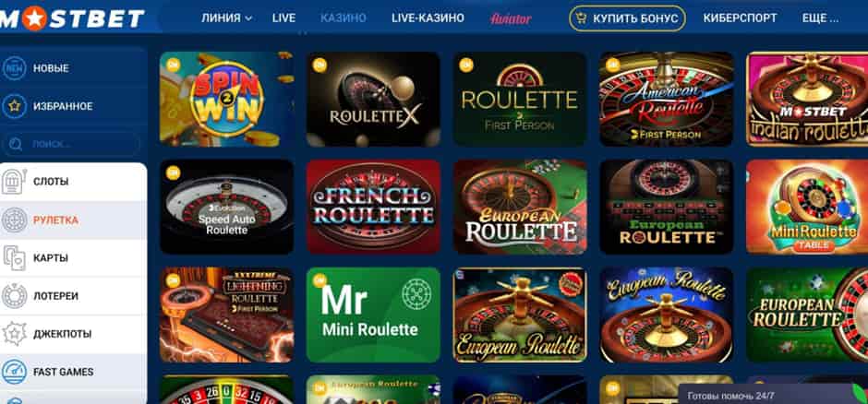Open the Киберспорт section
The height and width of the screenshot is (404, 868).
(741, 18)
